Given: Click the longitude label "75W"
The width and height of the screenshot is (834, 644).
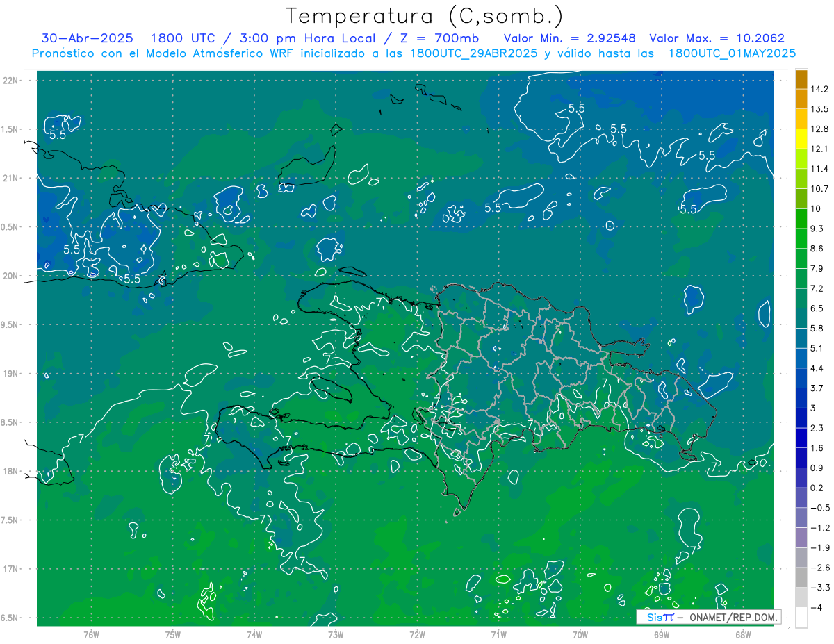Looking at the screenshot, I should click(x=172, y=634).
